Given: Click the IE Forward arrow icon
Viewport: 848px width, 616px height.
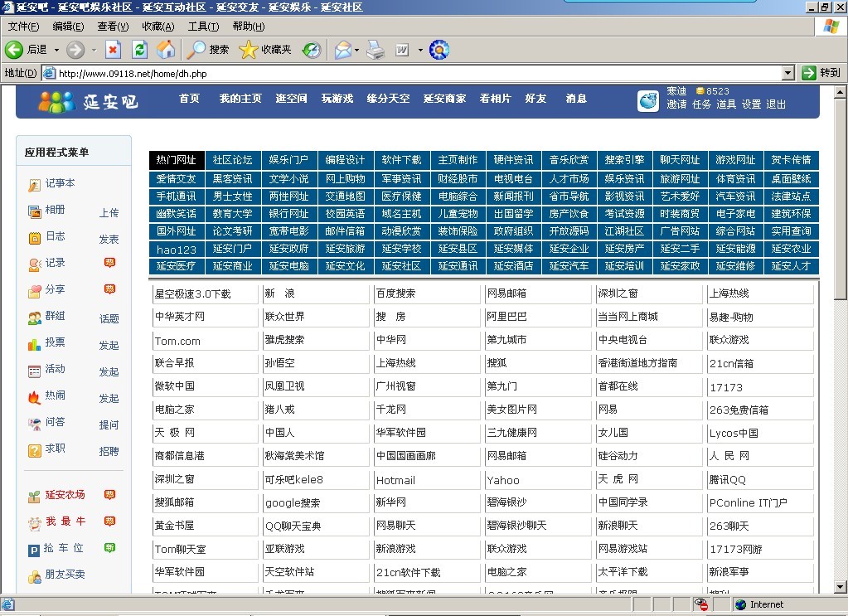Looking at the screenshot, I should point(75,50).
